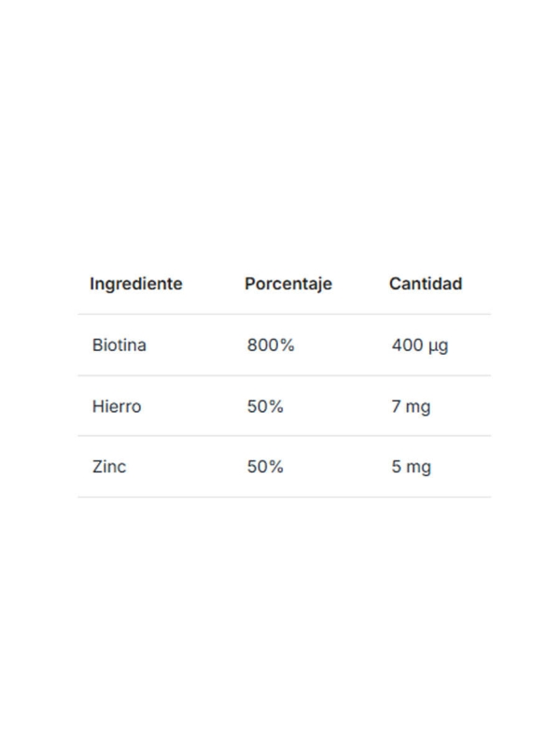Select the 7 mg quantity cell
Image resolution: width=560 pixels, height=747 pixels.
pos(411,406)
